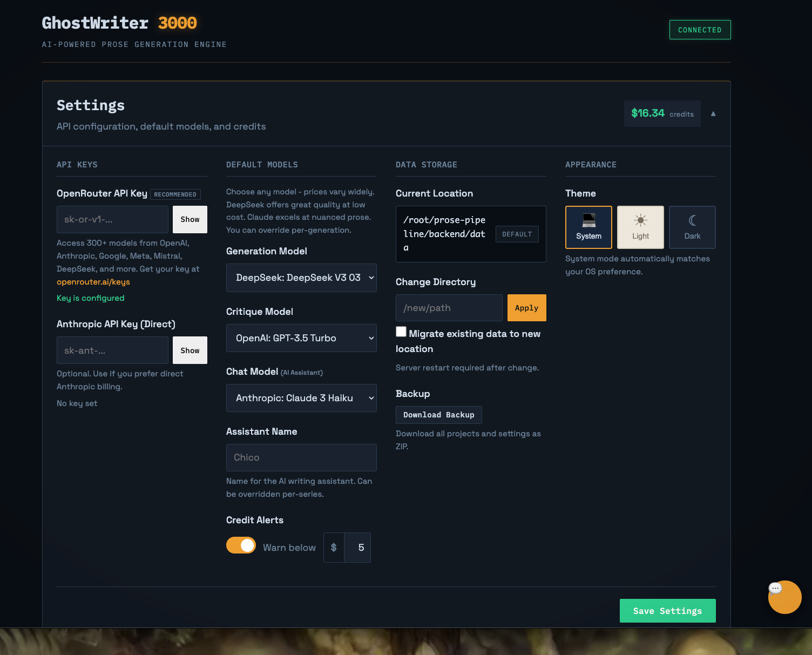The image size is (812, 655).
Task: Reveal the Anthropic API key with Show
Action: click(x=190, y=350)
